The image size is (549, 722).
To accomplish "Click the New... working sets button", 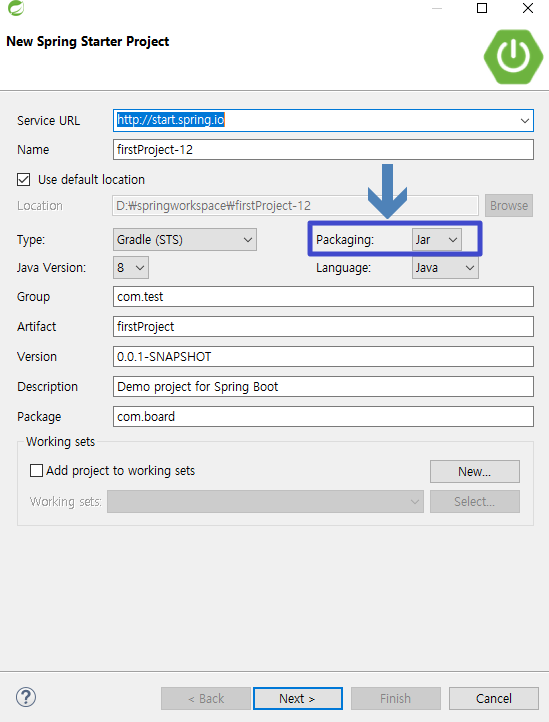I will pos(474,472).
